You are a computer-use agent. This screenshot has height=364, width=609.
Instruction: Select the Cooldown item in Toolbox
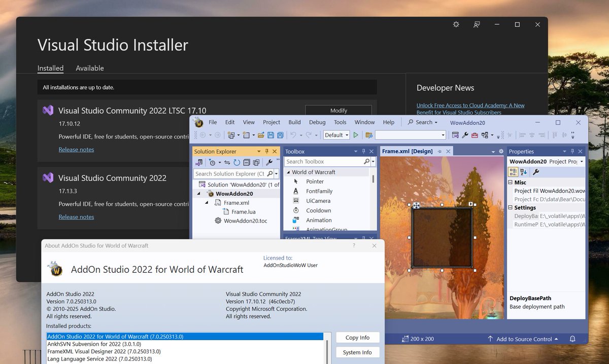[x=318, y=210]
